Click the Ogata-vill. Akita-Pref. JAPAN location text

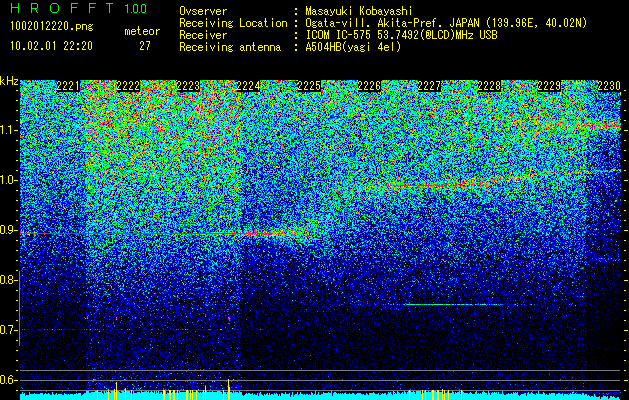tap(446, 23)
